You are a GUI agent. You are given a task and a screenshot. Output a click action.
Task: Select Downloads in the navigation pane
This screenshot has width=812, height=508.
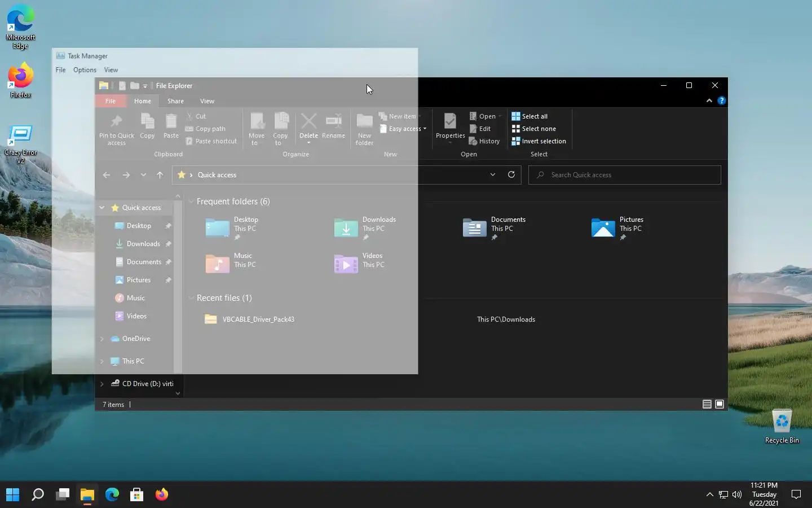tap(143, 244)
